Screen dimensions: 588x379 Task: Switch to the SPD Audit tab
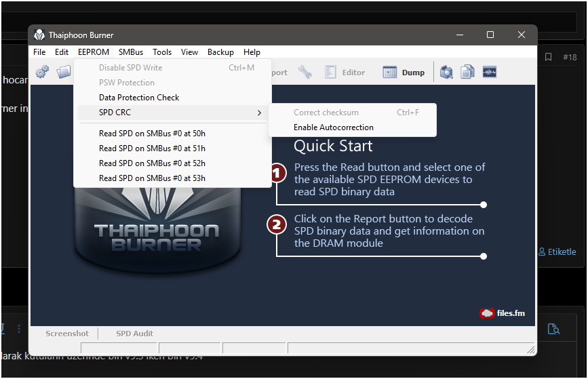point(135,334)
